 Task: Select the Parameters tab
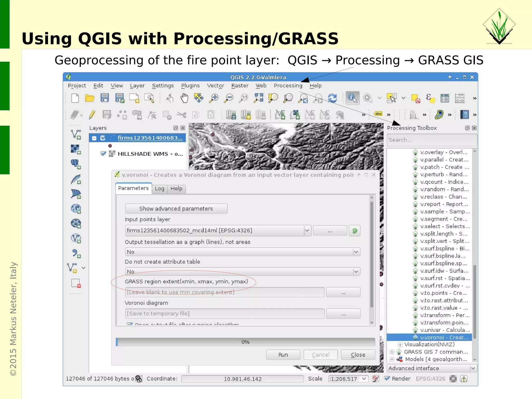click(x=133, y=188)
